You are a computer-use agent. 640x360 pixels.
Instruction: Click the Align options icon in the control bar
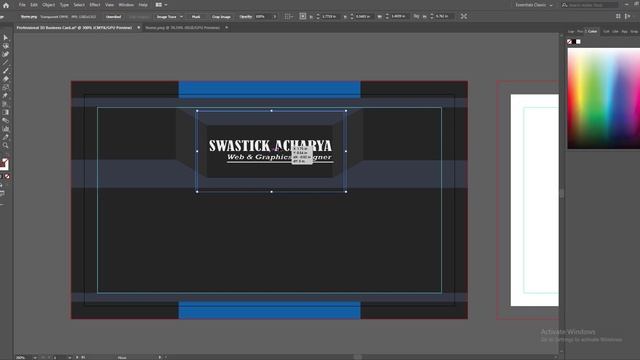289,16
